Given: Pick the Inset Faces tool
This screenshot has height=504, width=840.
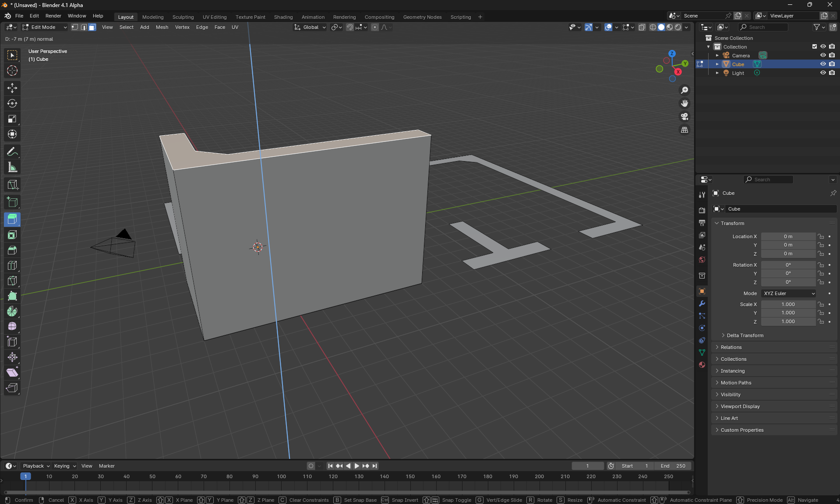Looking at the screenshot, I should click(x=12, y=235).
